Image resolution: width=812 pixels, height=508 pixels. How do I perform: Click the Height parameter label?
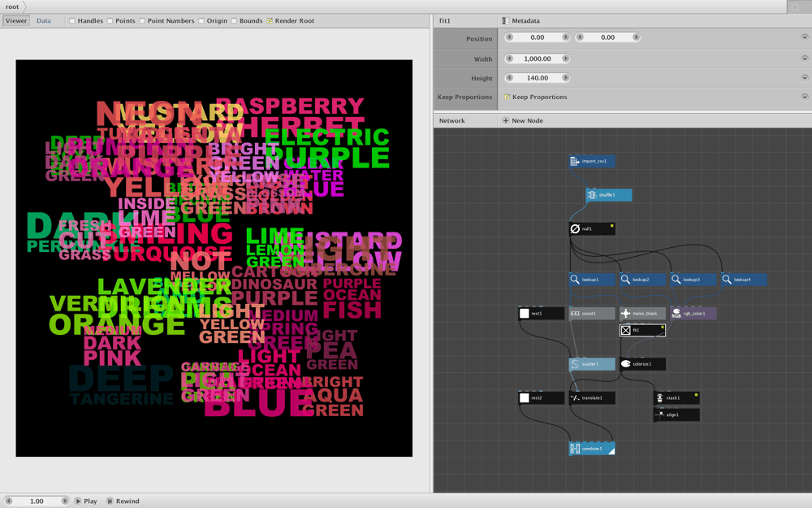(482, 78)
